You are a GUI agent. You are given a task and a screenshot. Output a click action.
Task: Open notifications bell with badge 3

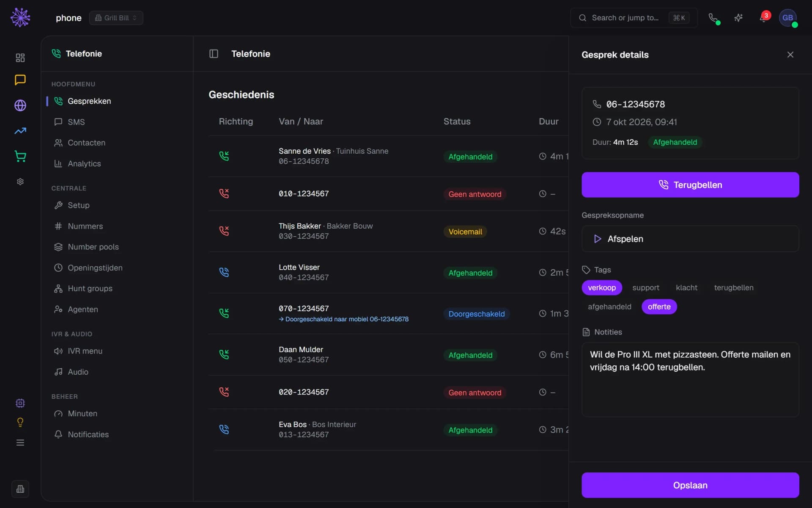(x=764, y=18)
